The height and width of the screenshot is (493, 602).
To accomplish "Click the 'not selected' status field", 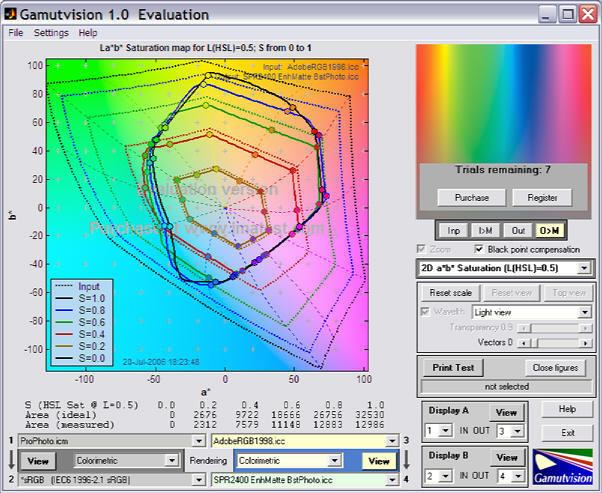I will coord(506,386).
